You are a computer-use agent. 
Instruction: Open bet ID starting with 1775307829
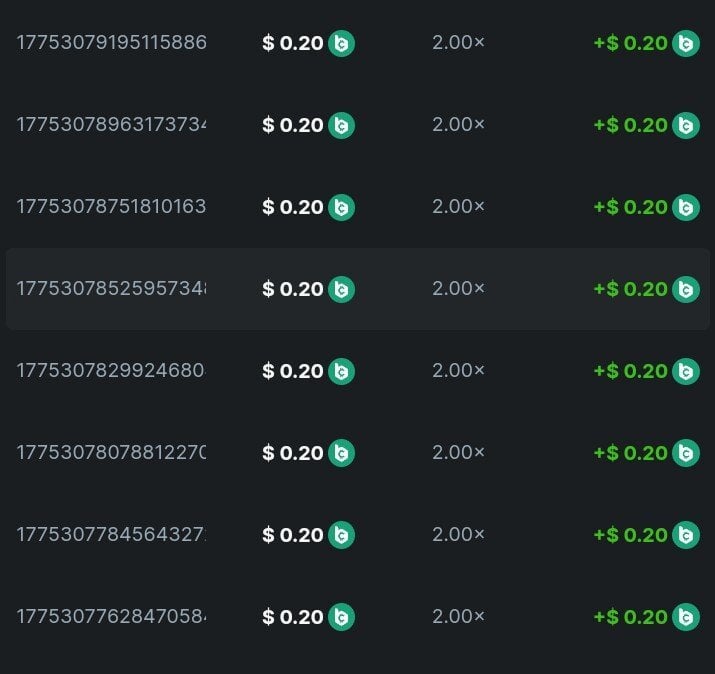tap(111, 371)
